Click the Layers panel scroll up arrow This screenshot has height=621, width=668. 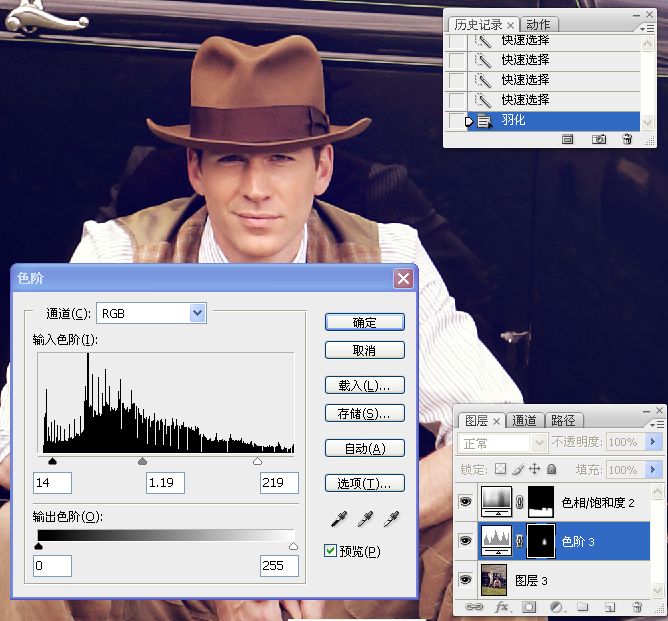coord(657,491)
